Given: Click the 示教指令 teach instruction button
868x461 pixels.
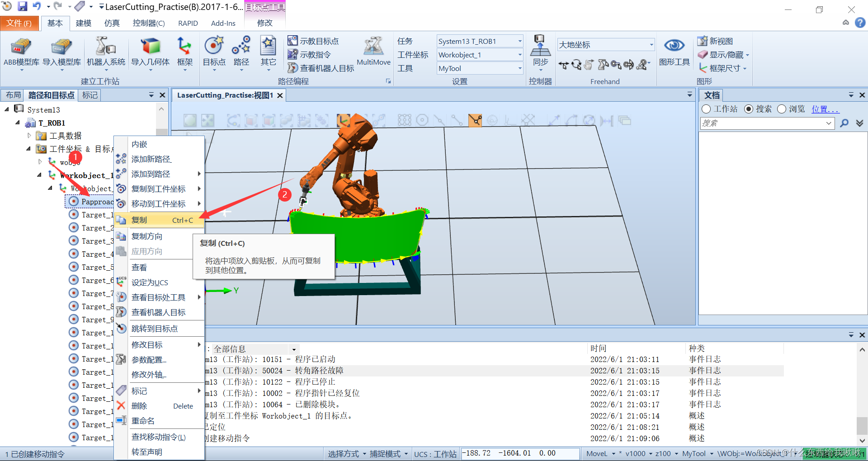Looking at the screenshot, I should tap(310, 55).
